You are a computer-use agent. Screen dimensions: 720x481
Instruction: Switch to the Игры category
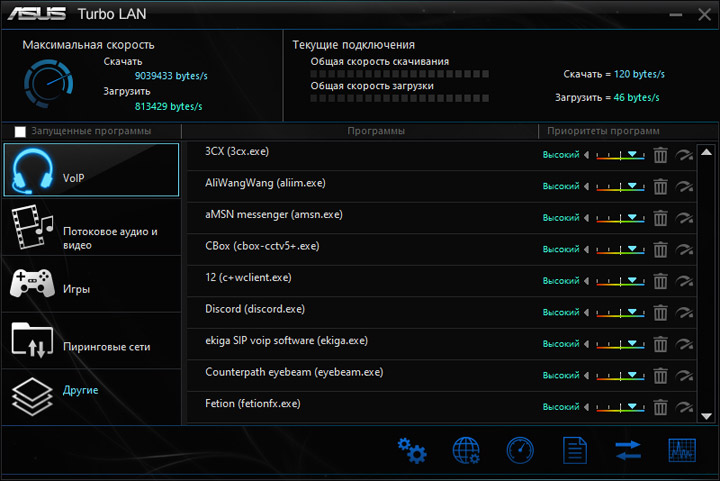(x=91, y=284)
